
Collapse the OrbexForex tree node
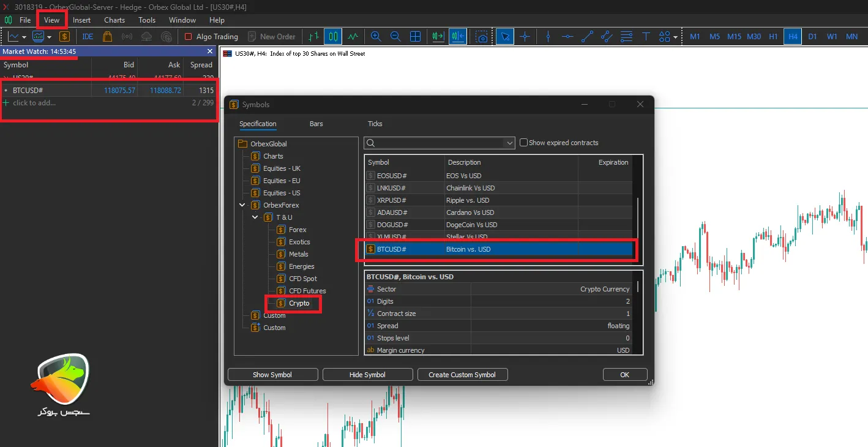point(242,205)
